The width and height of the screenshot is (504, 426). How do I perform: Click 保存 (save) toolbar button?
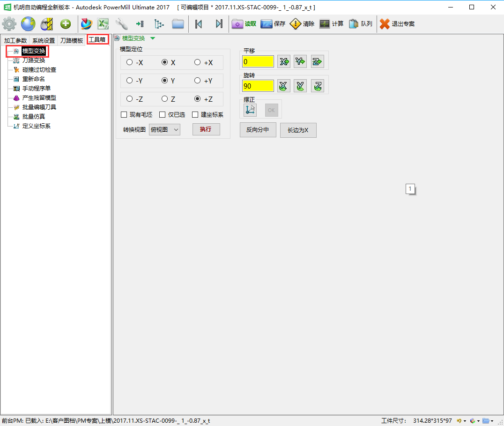[x=273, y=24]
